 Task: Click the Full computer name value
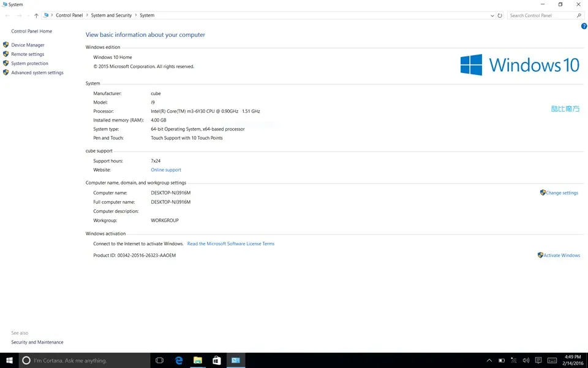171,202
